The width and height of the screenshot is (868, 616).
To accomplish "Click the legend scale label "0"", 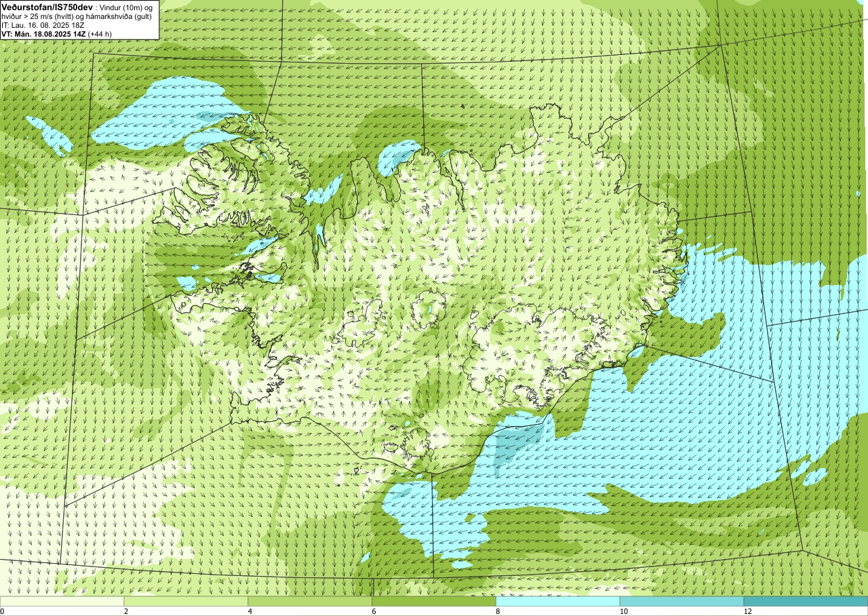I will (3, 611).
